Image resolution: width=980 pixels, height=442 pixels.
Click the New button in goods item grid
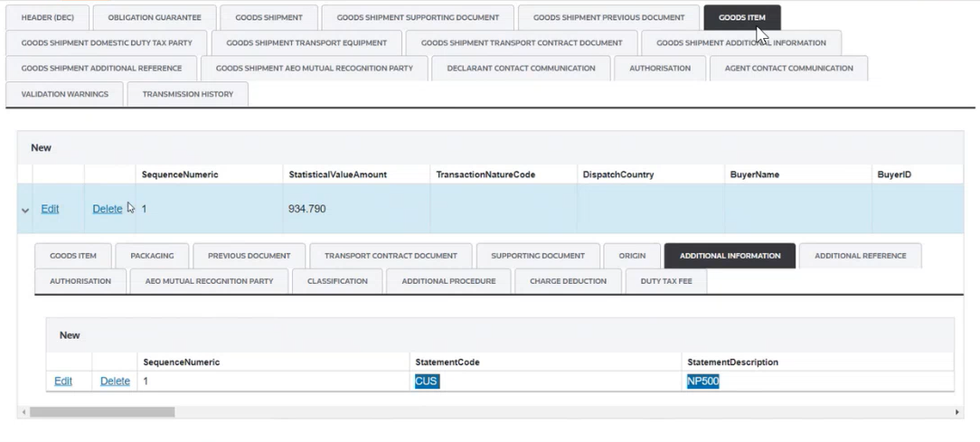[42, 147]
